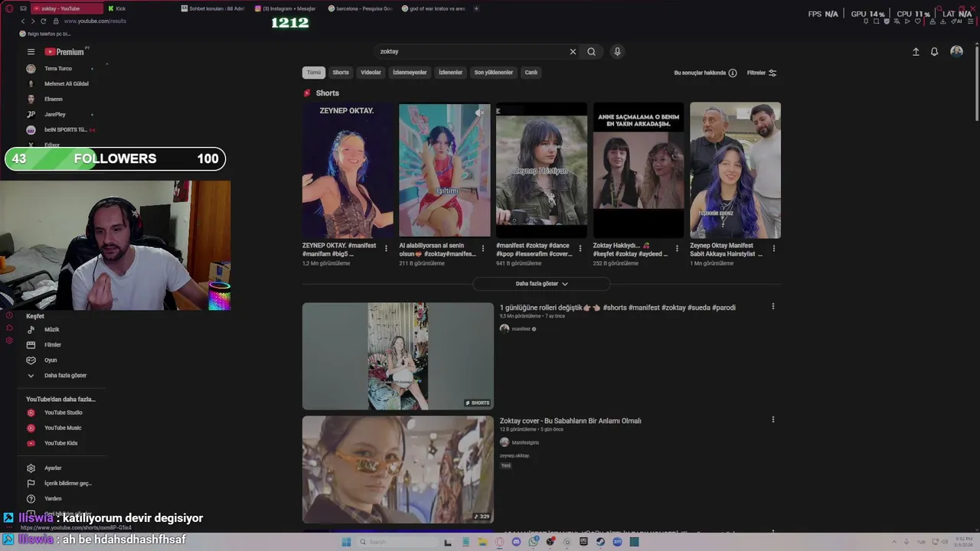980x551 pixels.
Task: Open the account avatar menu
Action: coord(956,51)
